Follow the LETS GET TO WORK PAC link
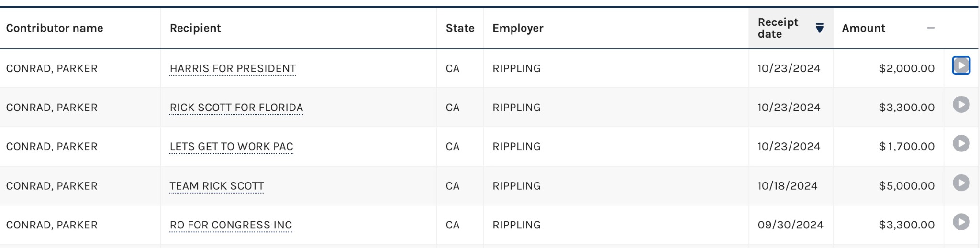 coord(231,147)
